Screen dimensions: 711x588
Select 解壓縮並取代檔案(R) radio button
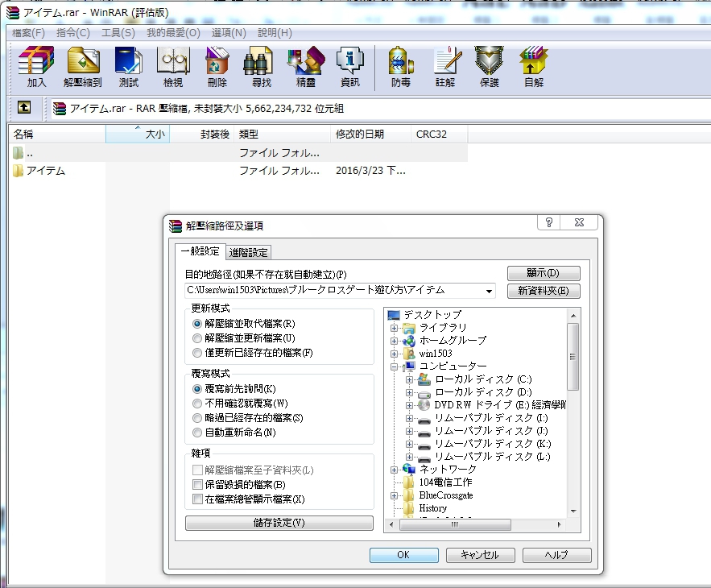pos(196,324)
